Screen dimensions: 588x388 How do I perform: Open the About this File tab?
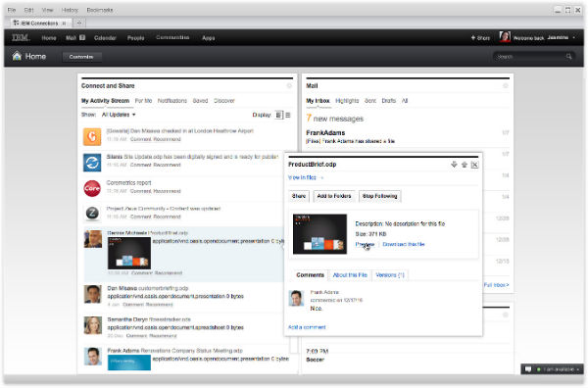350,275
